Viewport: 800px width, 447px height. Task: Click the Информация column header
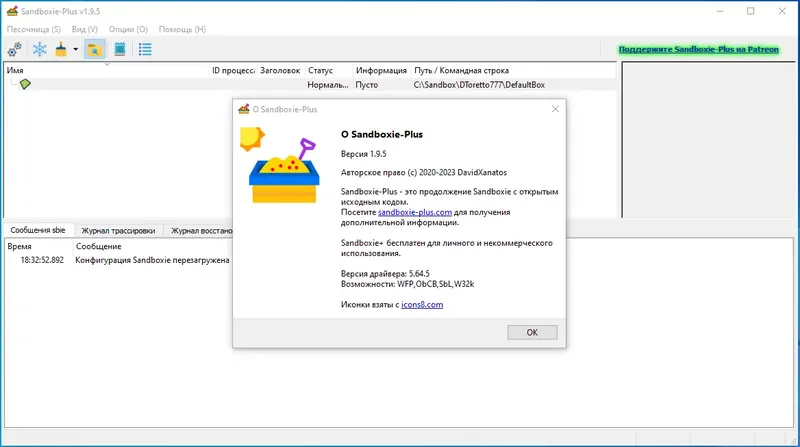coord(381,70)
